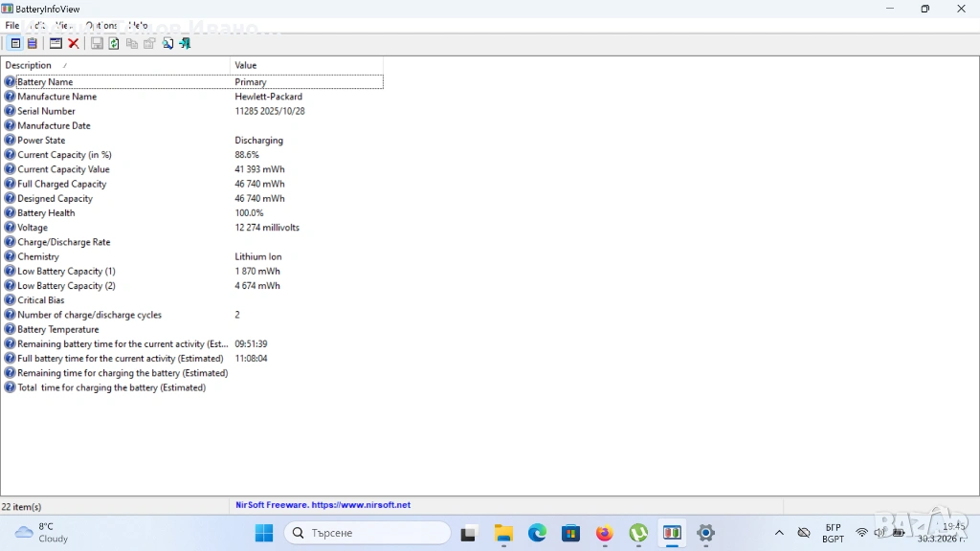Refresh battery data with the green refresh icon
This screenshot has width=980, height=551.
point(114,43)
